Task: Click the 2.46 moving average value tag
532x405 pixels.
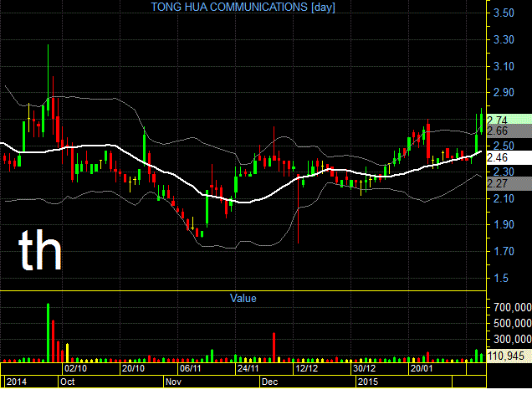Action: click(509, 157)
